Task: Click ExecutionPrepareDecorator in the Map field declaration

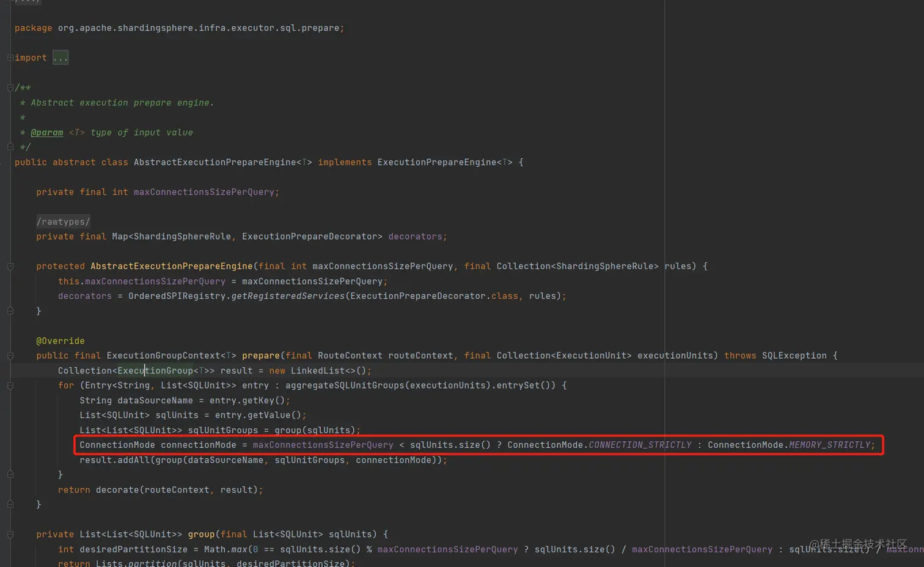Action: click(310, 237)
